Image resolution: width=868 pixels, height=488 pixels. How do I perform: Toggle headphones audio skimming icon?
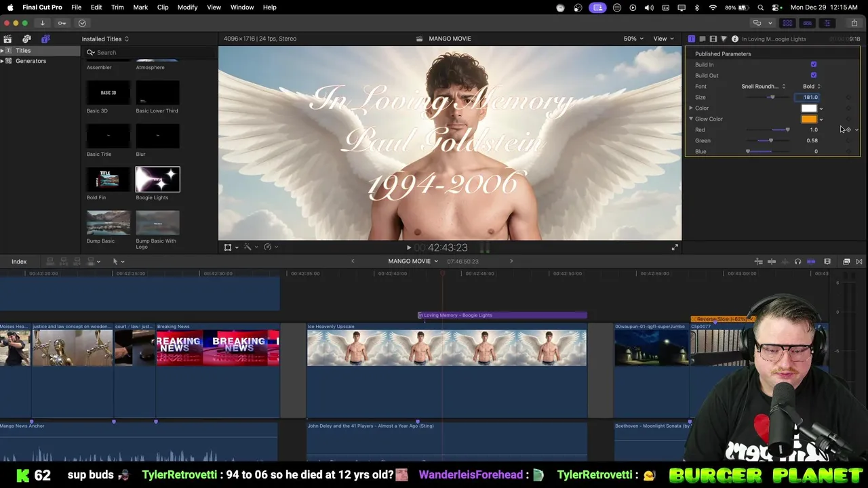pos(797,262)
